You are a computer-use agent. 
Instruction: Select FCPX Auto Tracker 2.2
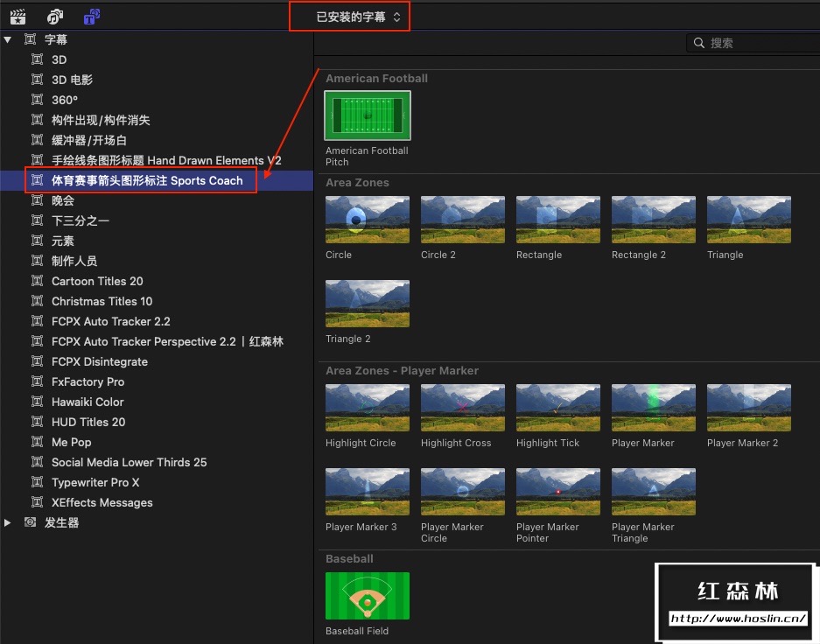(111, 321)
